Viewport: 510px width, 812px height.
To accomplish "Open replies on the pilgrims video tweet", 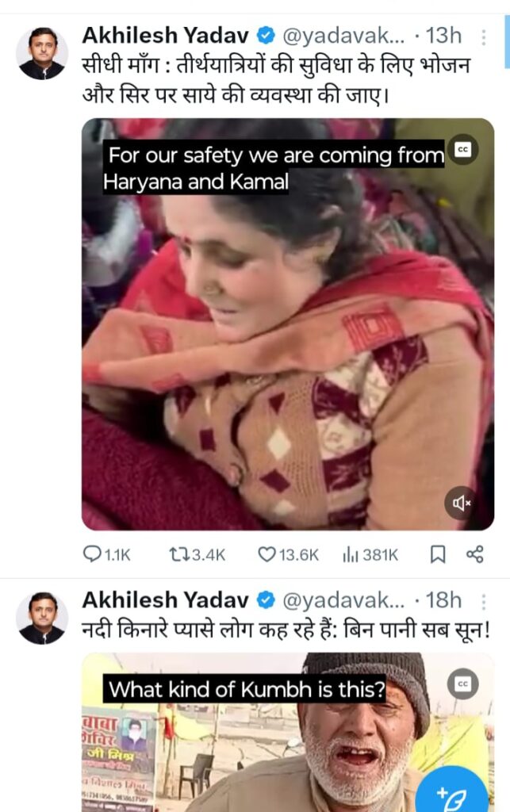I will pos(107,555).
